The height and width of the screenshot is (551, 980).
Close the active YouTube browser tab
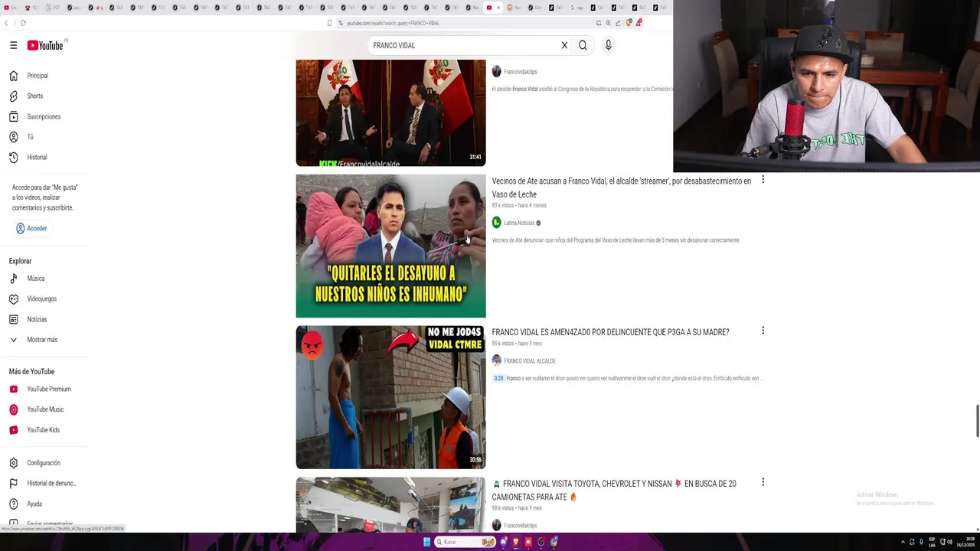(x=498, y=8)
